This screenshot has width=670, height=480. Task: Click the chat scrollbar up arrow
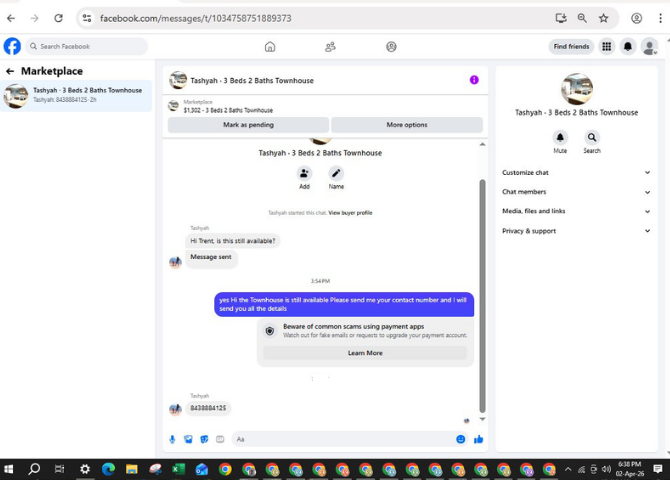pyautogui.click(x=482, y=144)
